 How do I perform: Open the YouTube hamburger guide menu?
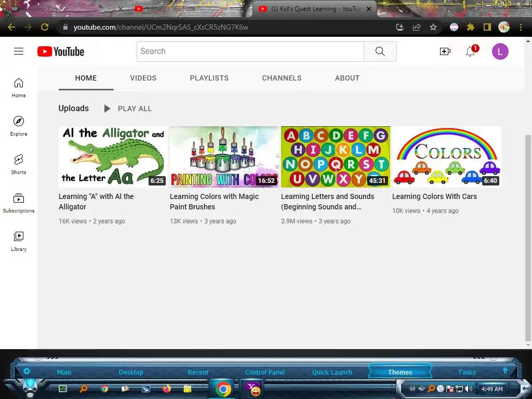pyautogui.click(x=19, y=51)
